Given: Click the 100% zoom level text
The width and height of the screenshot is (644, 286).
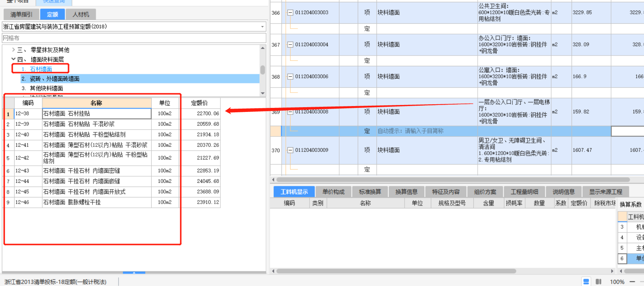Looking at the screenshot, I should click(x=617, y=282).
